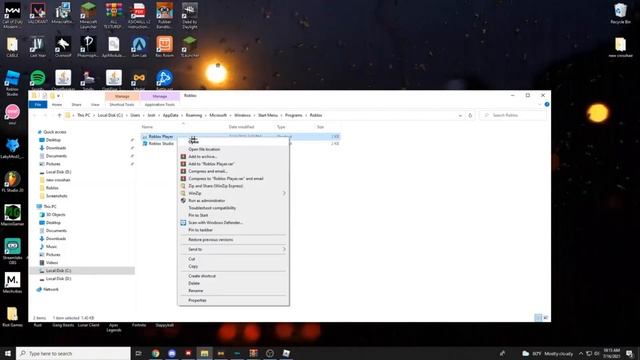Image resolution: width=640 pixels, height=360 pixels.
Task: Switch to the View ribbon tab
Action: point(95,105)
